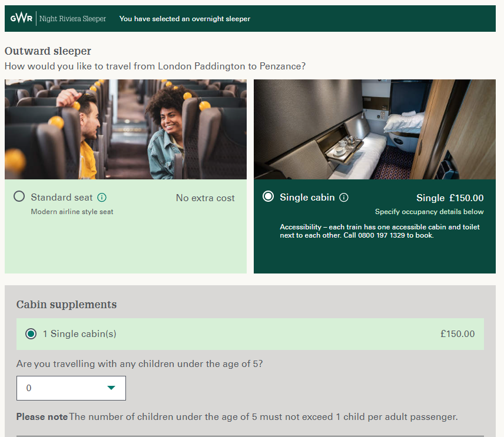Click 'Specify occupancy details below' text
Image resolution: width=504 pixels, height=437 pixels.
[429, 212]
